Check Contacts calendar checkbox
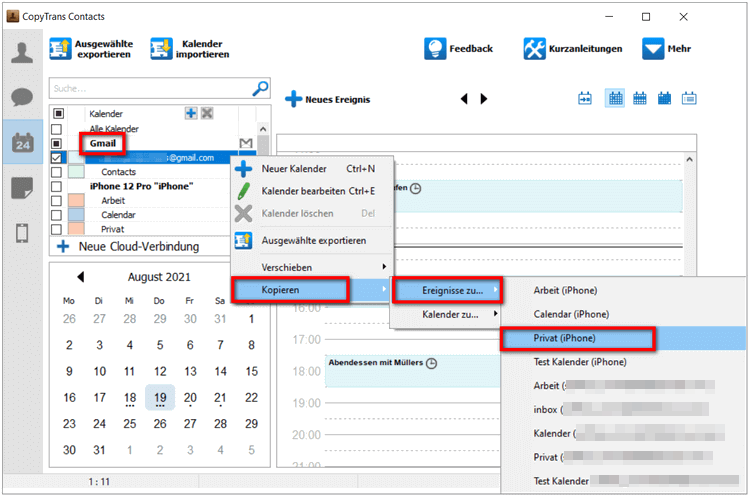 pos(56,172)
